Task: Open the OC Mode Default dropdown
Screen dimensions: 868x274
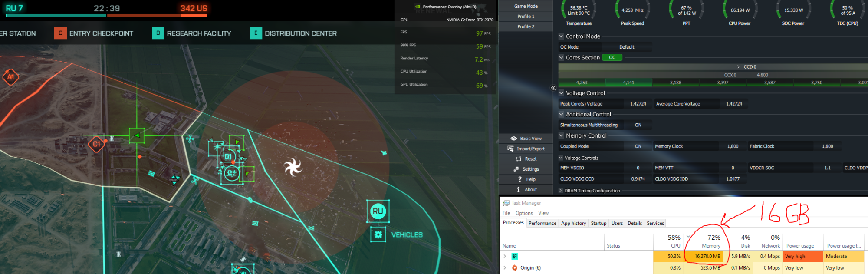Action: point(627,47)
